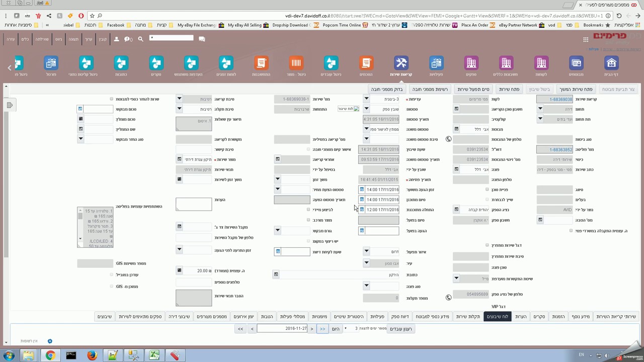Open the הסכמים agreements icon

[x=366, y=63]
